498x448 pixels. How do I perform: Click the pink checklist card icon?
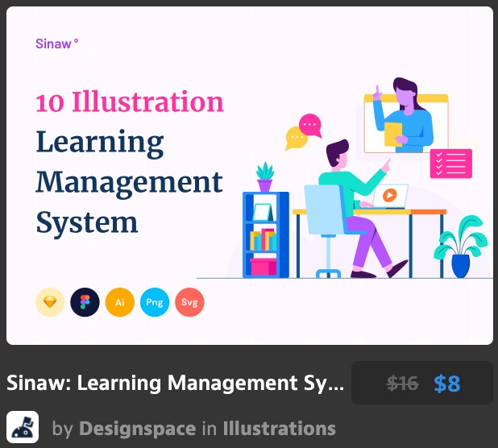click(450, 164)
